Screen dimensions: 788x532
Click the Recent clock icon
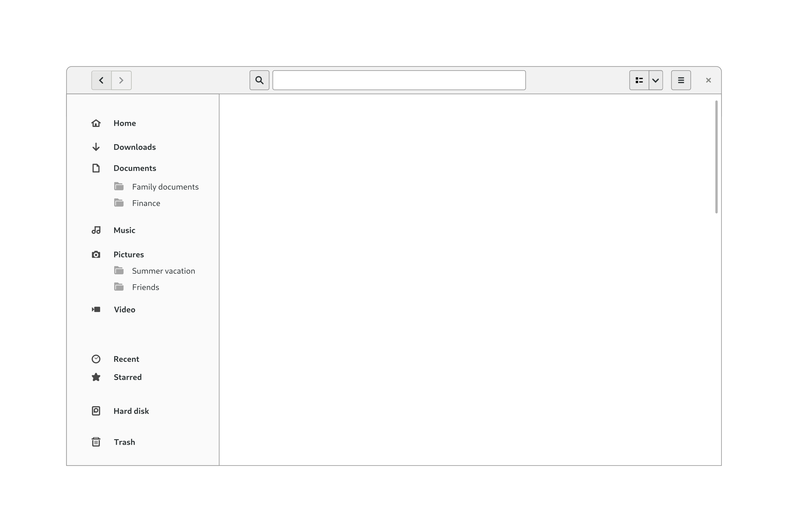[x=96, y=359]
